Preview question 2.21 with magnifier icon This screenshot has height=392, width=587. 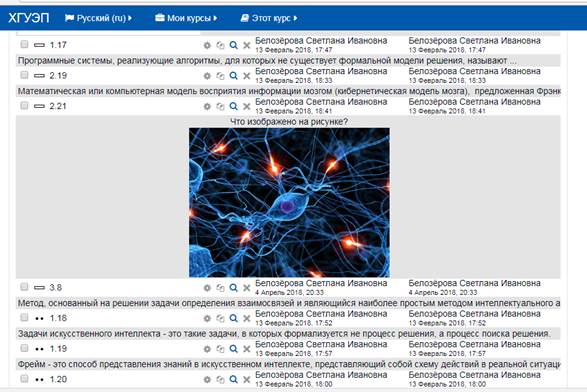(234, 106)
